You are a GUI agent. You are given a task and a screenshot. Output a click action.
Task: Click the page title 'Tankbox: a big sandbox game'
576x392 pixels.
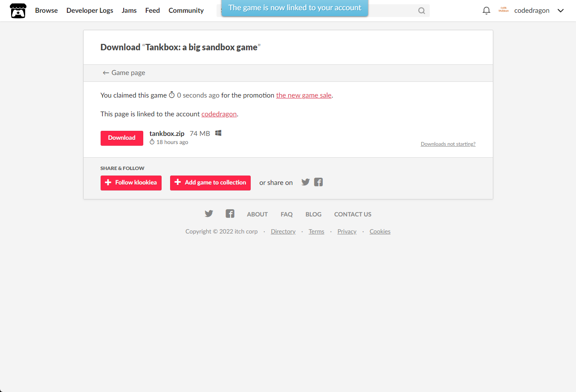coord(202,47)
